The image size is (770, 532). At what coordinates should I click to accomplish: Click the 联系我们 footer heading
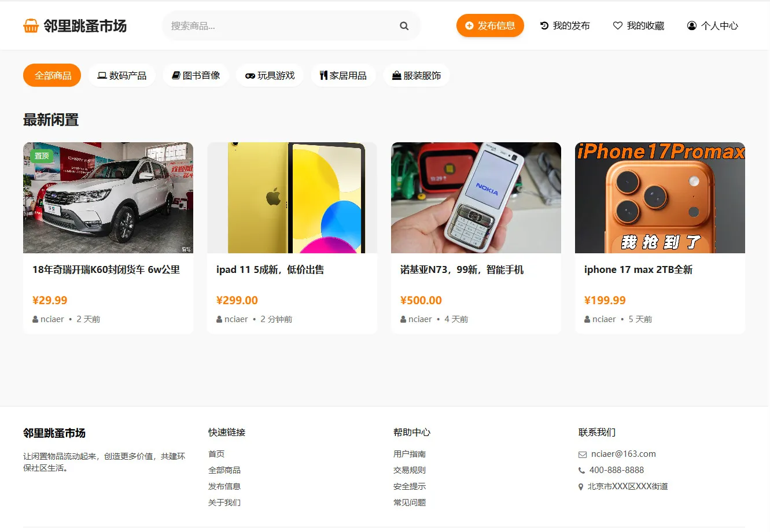pos(597,433)
